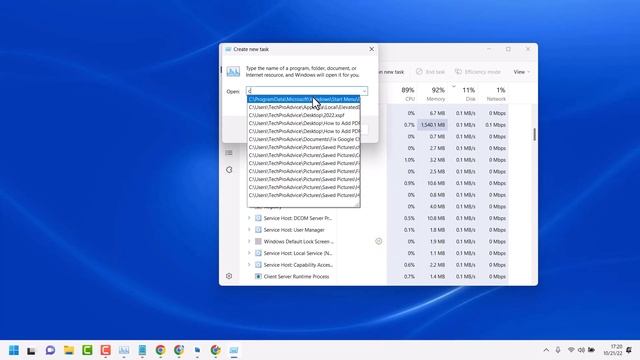Select the highlighted C:\ProgramData Start Menu suggestion
640x360 pixels.
(304, 99)
